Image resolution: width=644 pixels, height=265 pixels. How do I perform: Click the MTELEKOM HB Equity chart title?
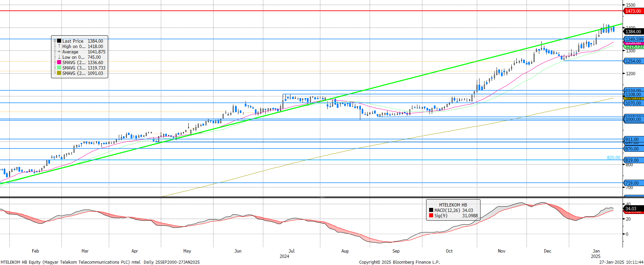coord(71,262)
